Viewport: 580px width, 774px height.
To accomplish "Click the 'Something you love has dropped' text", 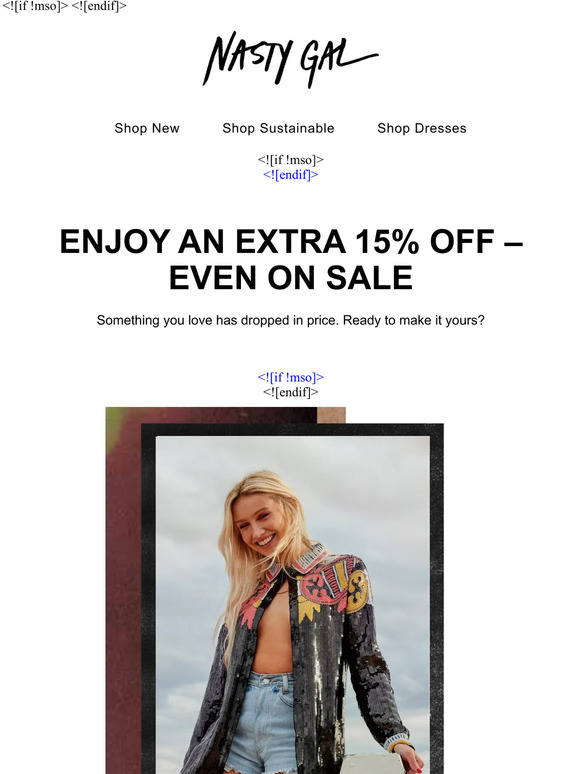I will [290, 320].
